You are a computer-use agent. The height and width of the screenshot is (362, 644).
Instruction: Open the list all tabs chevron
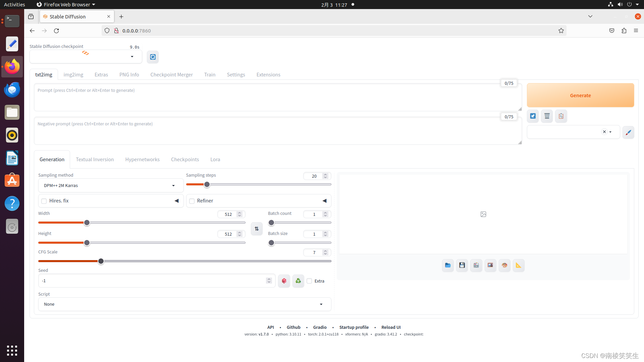(590, 16)
